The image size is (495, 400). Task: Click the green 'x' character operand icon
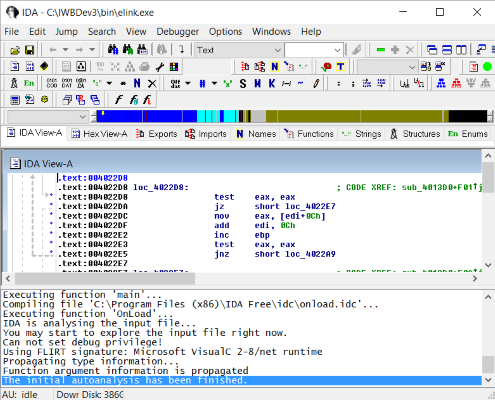(x=228, y=83)
